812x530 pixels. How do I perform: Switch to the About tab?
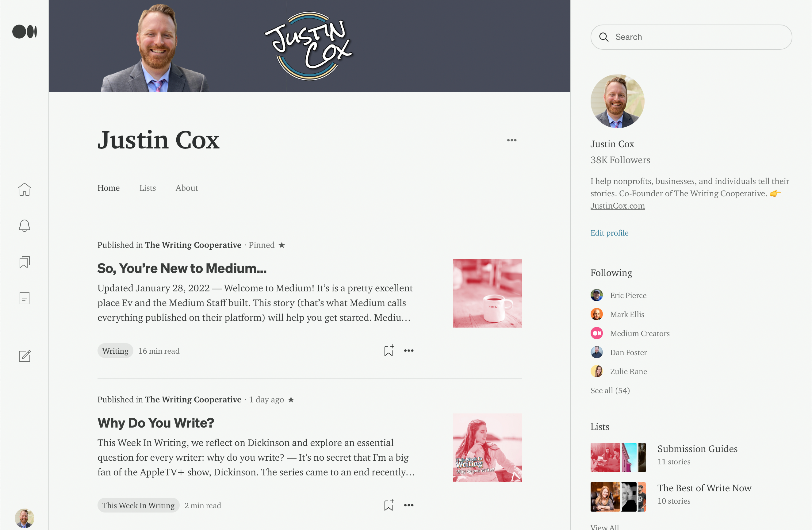187,188
